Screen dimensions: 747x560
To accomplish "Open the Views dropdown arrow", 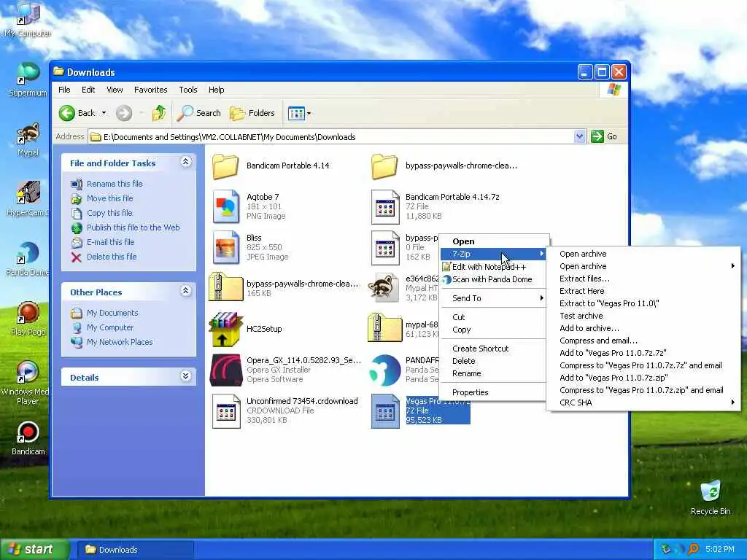I will pyautogui.click(x=309, y=113).
